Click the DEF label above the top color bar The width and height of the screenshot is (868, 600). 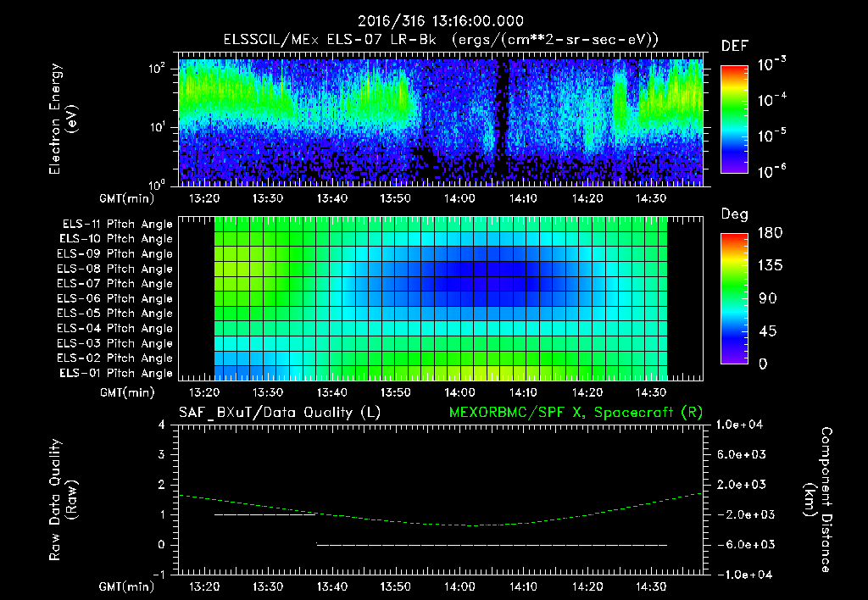[735, 47]
